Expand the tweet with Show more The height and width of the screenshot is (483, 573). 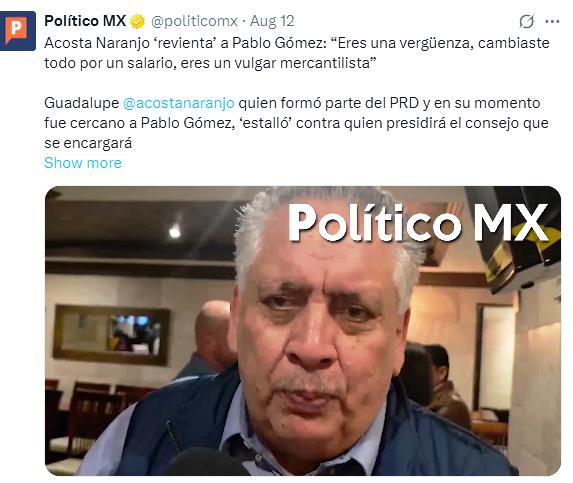coord(83,163)
